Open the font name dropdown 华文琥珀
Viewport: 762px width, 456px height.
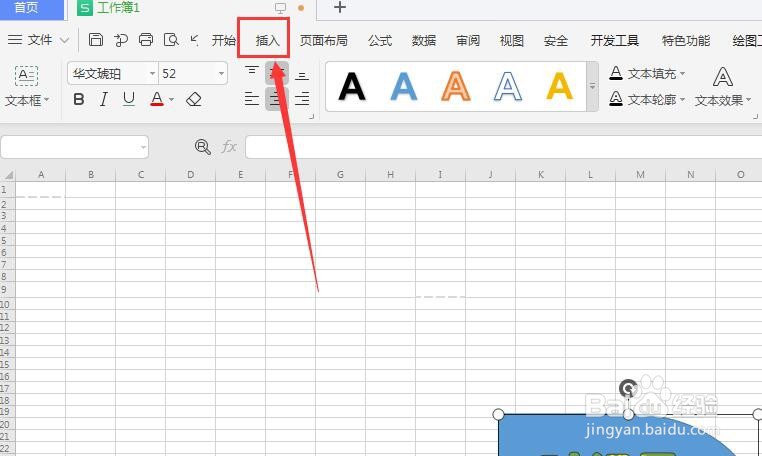click(152, 73)
